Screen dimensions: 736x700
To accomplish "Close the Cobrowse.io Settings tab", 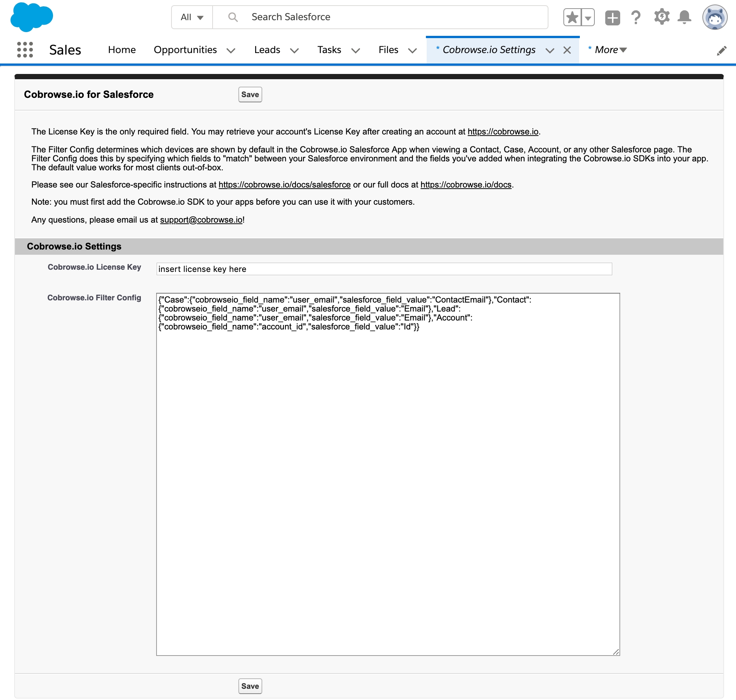I will 567,50.
